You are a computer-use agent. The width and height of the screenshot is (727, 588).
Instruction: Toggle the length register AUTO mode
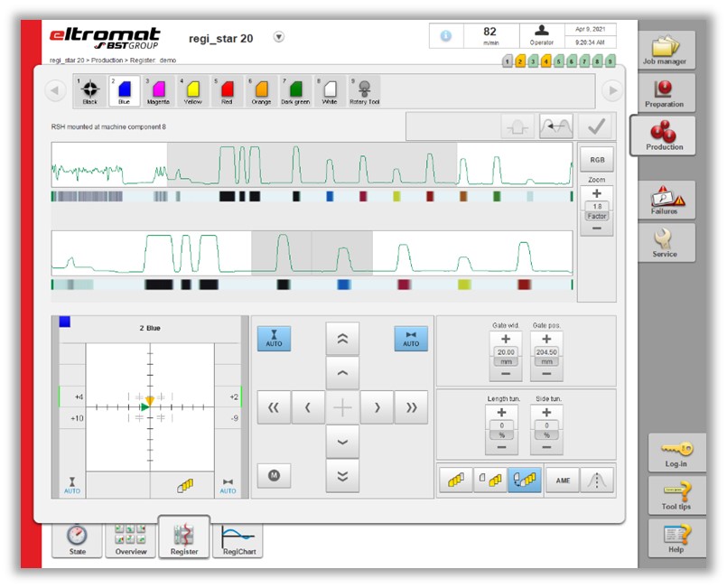pyautogui.click(x=274, y=339)
